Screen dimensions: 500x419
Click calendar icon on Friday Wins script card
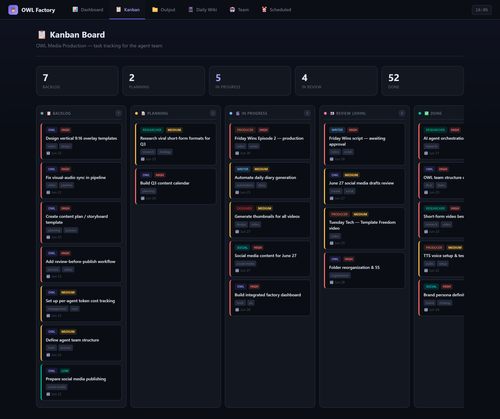coord(331,159)
